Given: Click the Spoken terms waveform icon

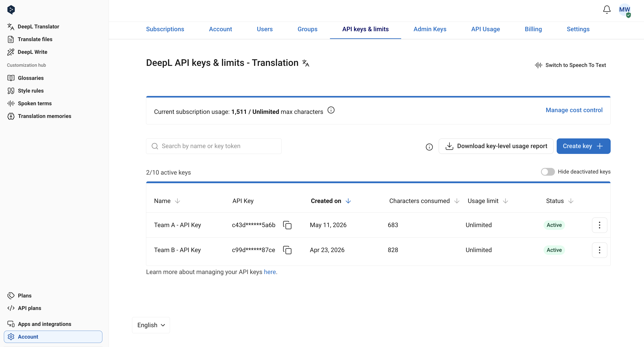Looking at the screenshot, I should 11,103.
